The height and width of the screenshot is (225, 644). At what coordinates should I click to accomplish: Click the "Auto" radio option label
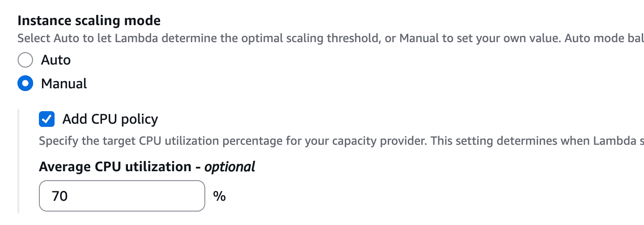56,60
